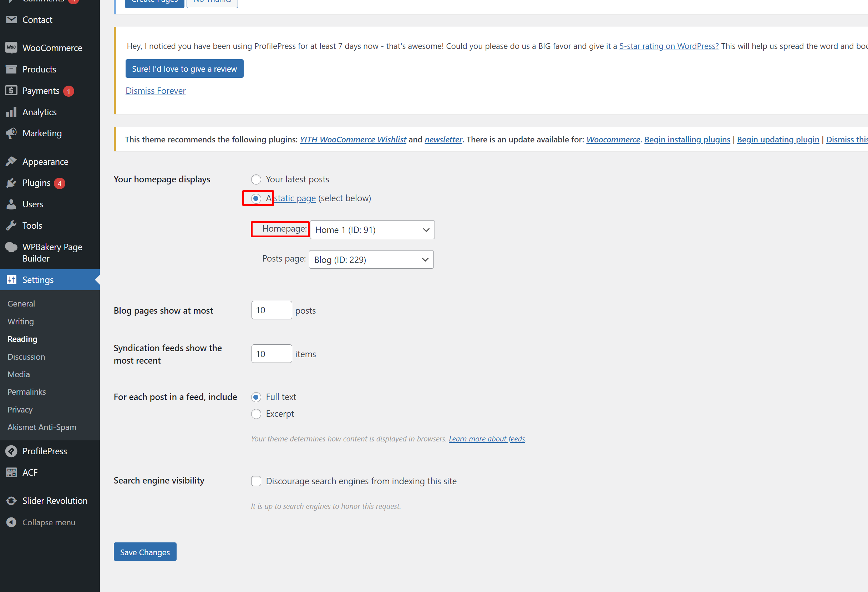This screenshot has height=592, width=868.
Task: Click Save Changes button
Action: 145,552
